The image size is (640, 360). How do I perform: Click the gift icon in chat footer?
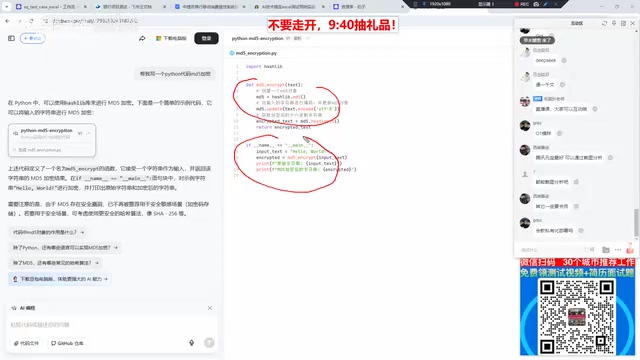[630, 249]
